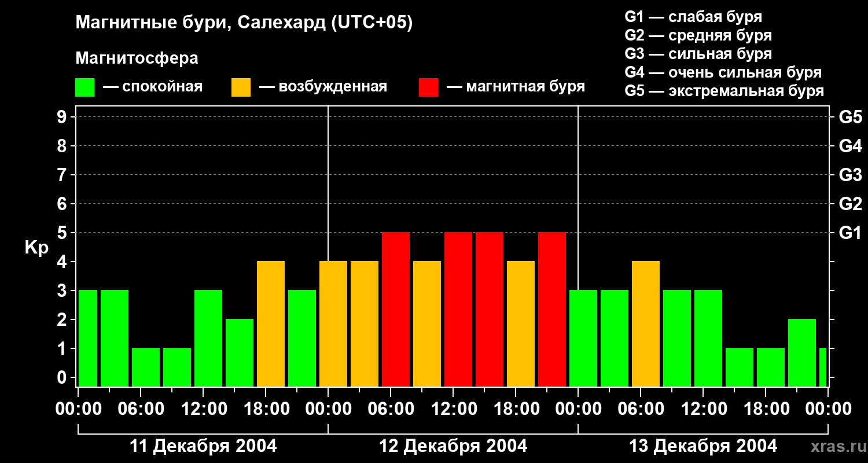Click the 'G4 — очень сильная буря' legend line

[x=723, y=72]
